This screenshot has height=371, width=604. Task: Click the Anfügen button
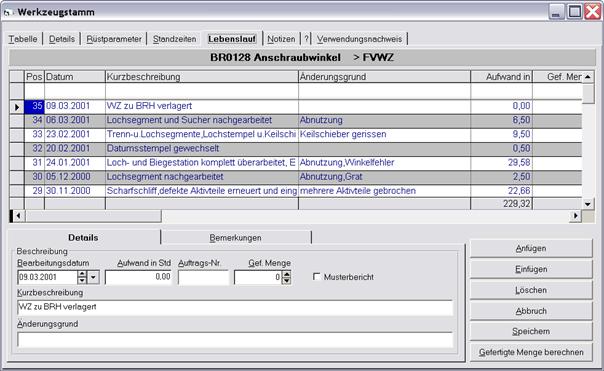(x=531, y=248)
